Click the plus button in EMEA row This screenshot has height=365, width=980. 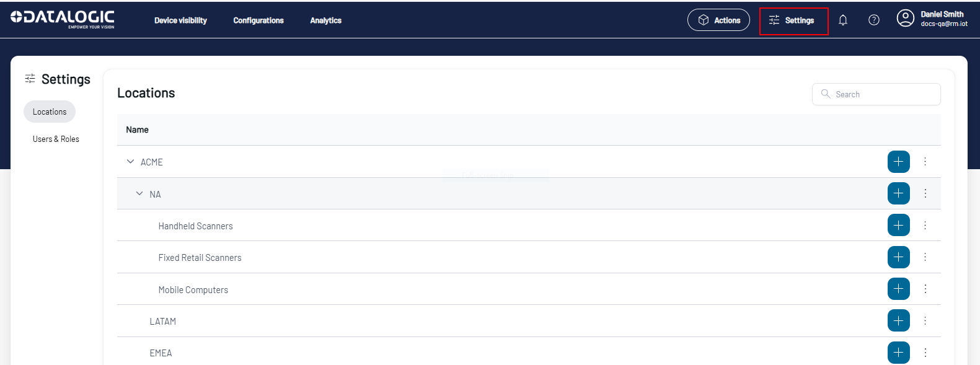tap(898, 353)
